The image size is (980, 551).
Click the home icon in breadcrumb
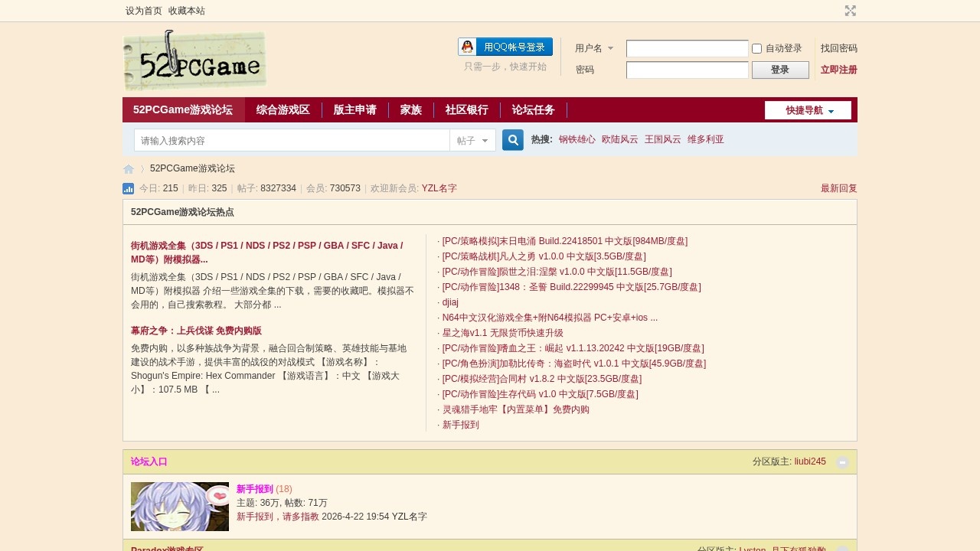tap(129, 169)
